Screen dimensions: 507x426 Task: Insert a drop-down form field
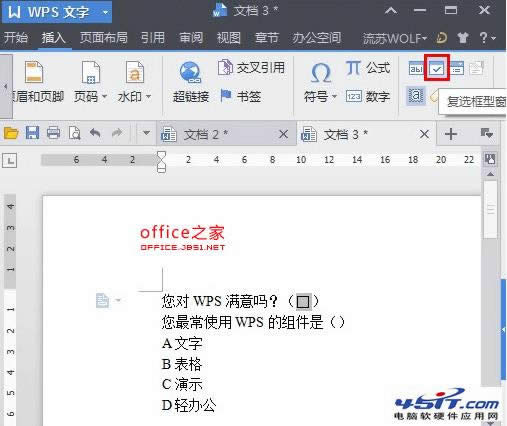(457, 68)
